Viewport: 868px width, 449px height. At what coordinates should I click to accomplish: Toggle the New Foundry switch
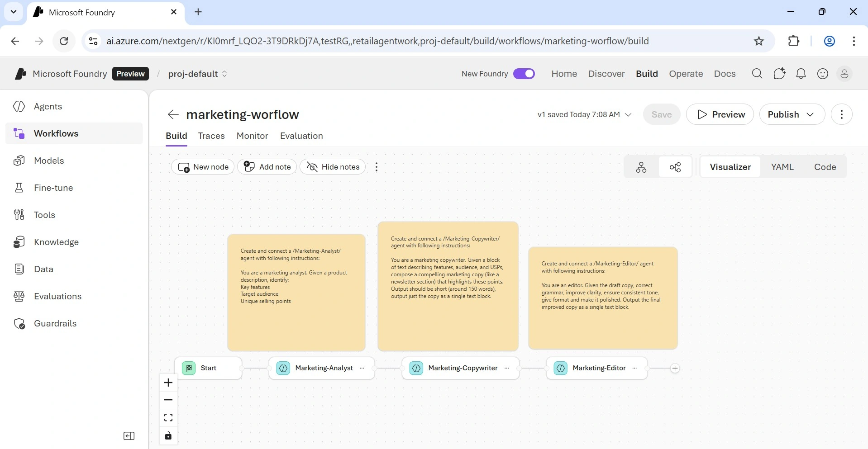[524, 74]
